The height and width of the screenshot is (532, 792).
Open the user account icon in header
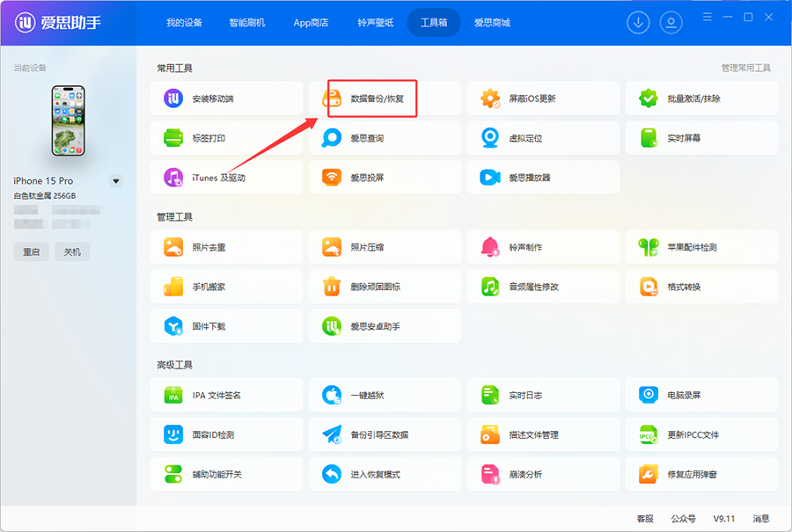click(x=671, y=23)
